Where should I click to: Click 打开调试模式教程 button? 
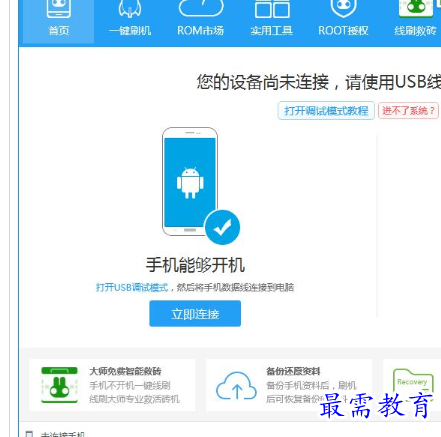click(326, 111)
